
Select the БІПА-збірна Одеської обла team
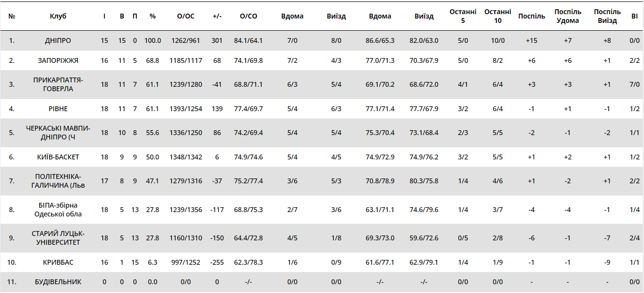pos(58,210)
